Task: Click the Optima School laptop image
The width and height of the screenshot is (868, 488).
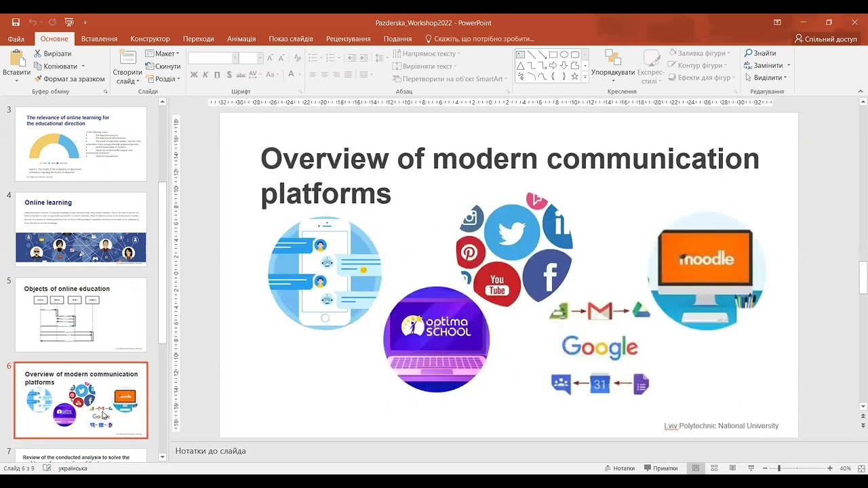Action: pyautogui.click(x=436, y=339)
